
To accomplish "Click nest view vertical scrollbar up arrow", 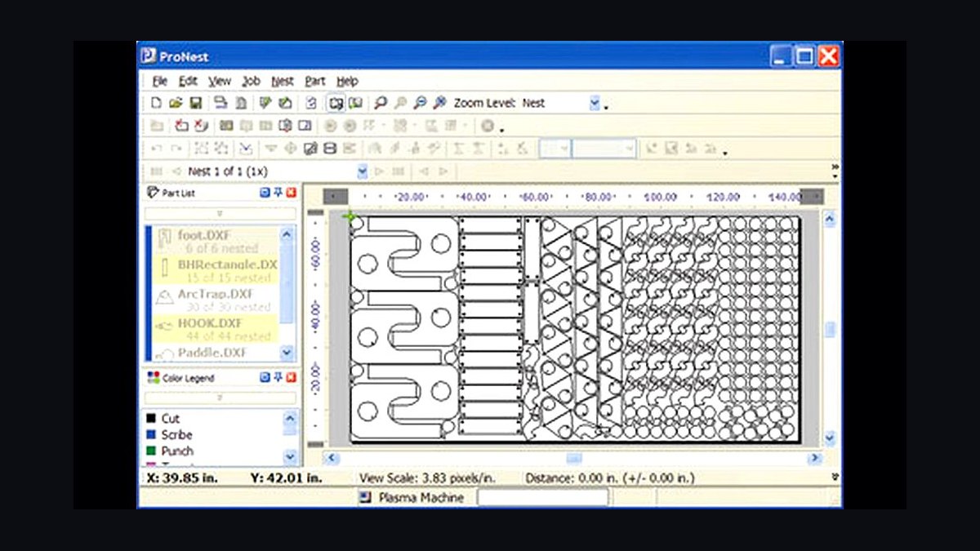I will [x=830, y=220].
